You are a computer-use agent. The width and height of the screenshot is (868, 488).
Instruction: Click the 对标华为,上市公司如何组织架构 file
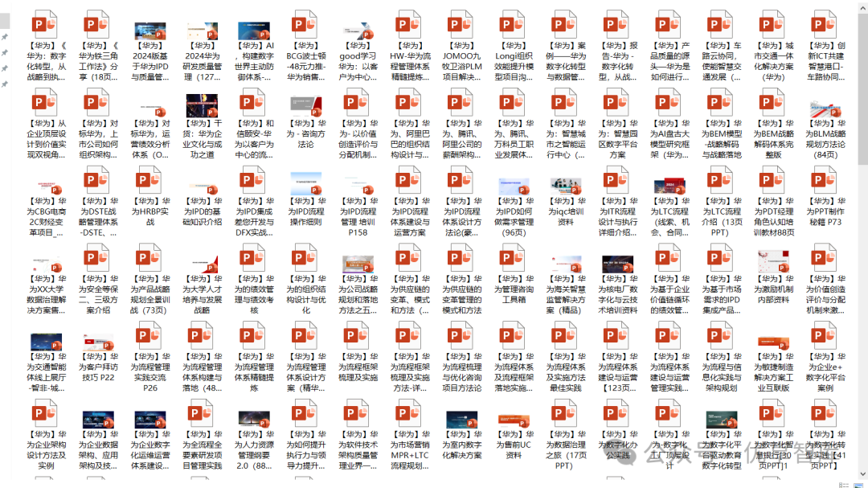pos(98,103)
